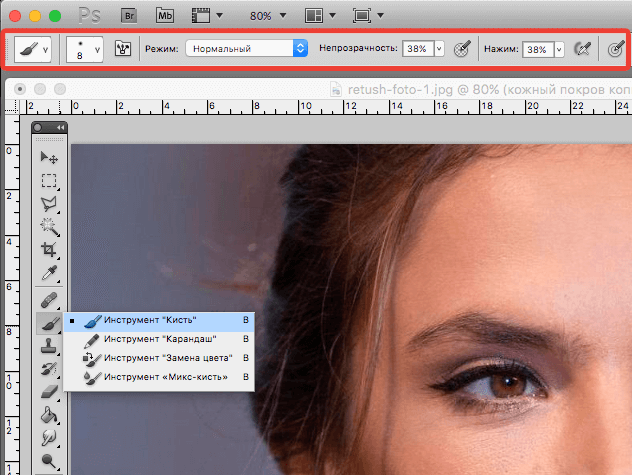Image resolution: width=632 pixels, height=475 pixels.
Task: Pick the Polygonal Lasso tool
Action: [x=48, y=204]
